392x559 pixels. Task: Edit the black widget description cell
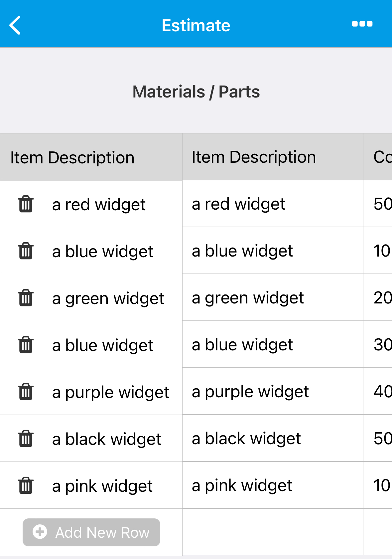click(273, 438)
